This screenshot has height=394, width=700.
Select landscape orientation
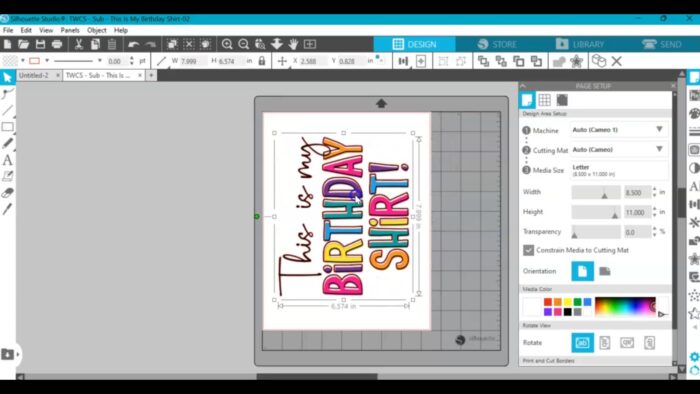pyautogui.click(x=605, y=271)
